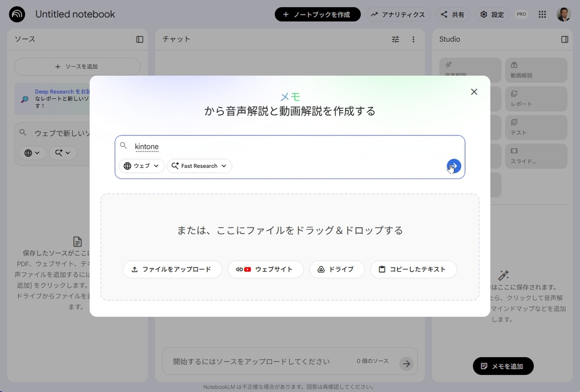Click the 共有 share button
Viewport: 580px width, 392px height.
pos(453,14)
